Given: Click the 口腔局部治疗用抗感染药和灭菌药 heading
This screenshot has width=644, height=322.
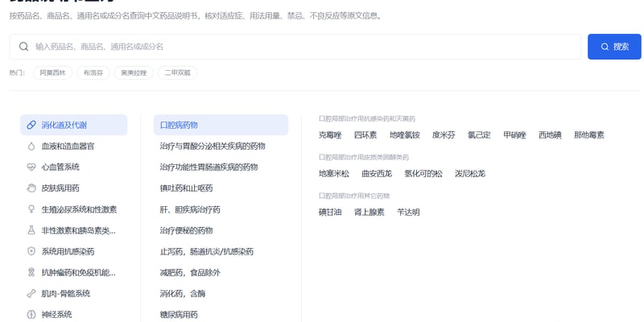Looking at the screenshot, I should [x=367, y=118].
